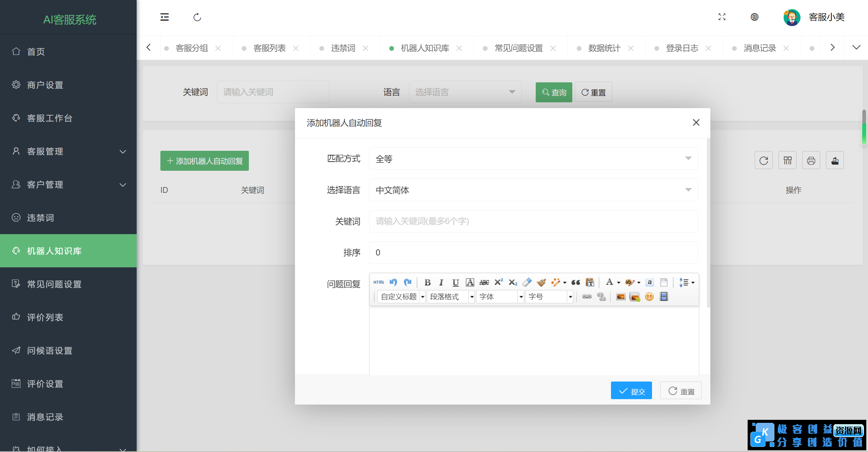Click the fullscreen icon in the top bar
Screen dimensions: 868x452
click(722, 17)
